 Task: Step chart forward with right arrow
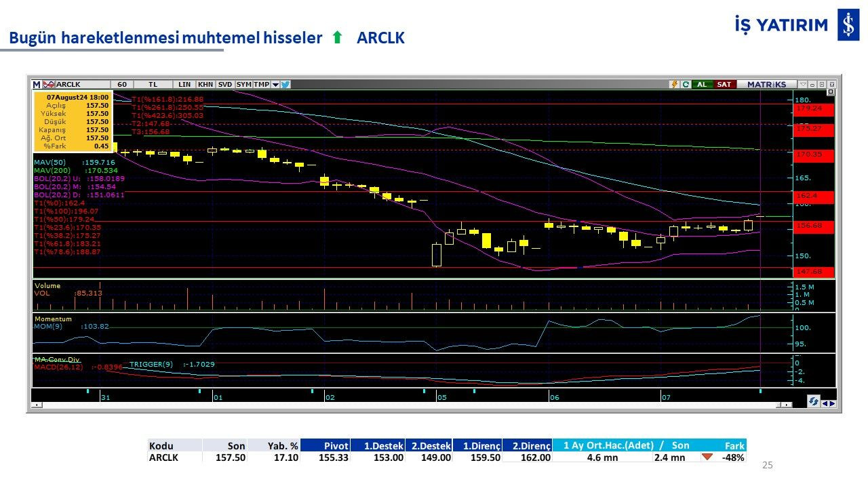point(832,403)
